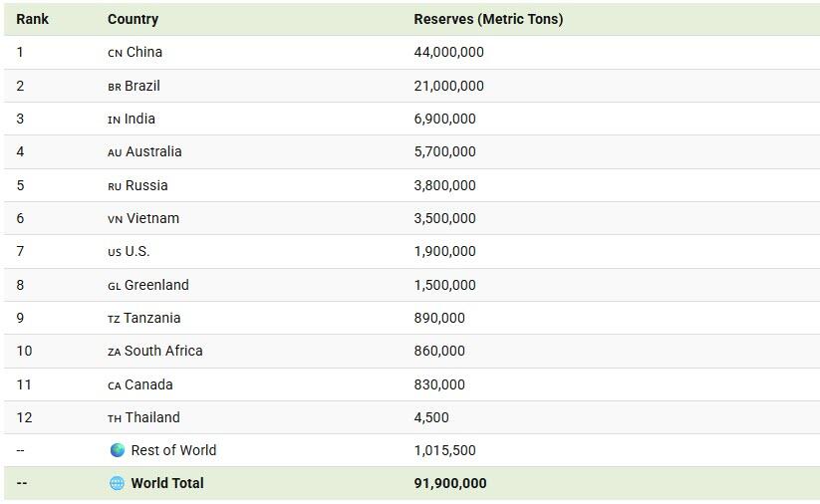Click the Vietnam country name

pyautogui.click(x=152, y=218)
